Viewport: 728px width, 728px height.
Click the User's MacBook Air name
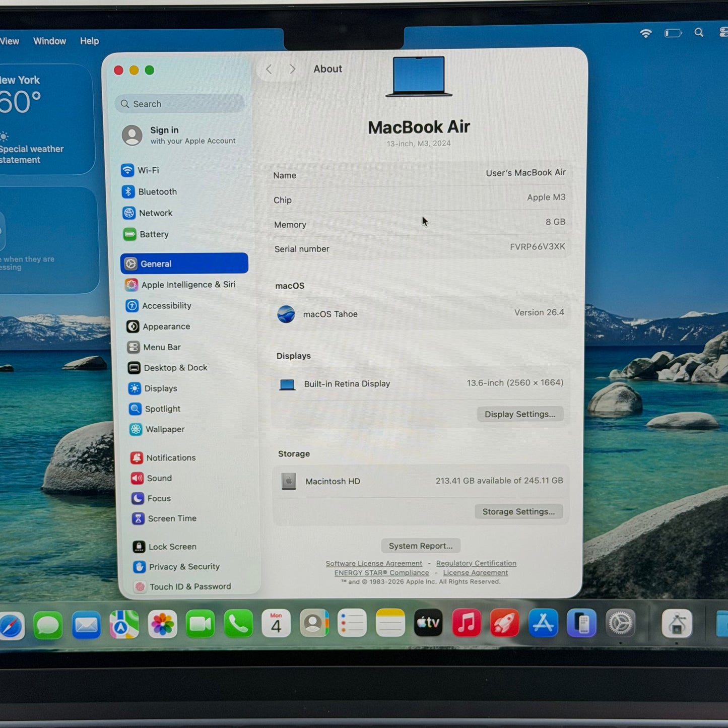[525, 173]
